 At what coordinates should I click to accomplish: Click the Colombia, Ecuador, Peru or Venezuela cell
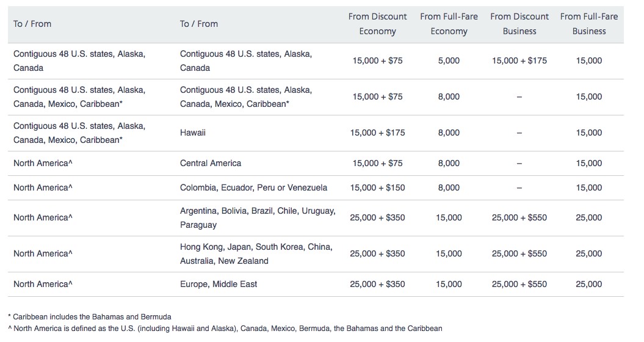pos(253,188)
